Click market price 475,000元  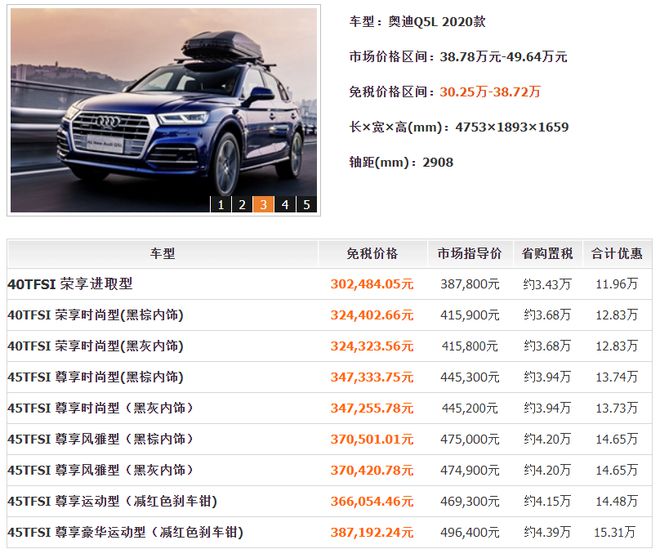pos(470,439)
